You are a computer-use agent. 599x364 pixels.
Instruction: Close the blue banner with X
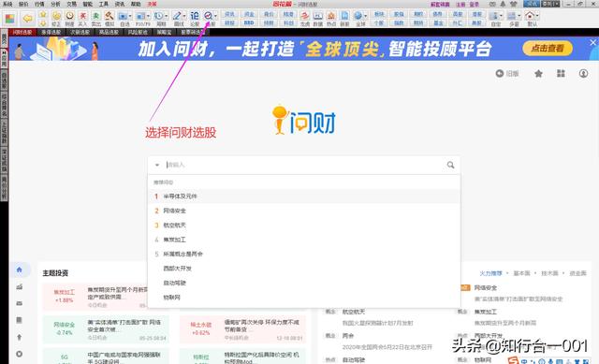point(592,43)
